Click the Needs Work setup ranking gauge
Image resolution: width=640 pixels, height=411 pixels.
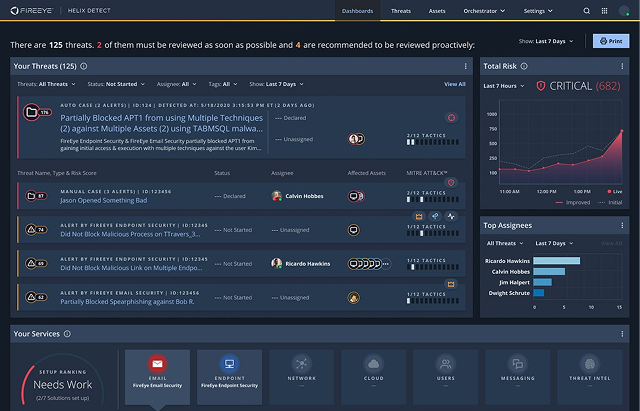pyautogui.click(x=62, y=381)
